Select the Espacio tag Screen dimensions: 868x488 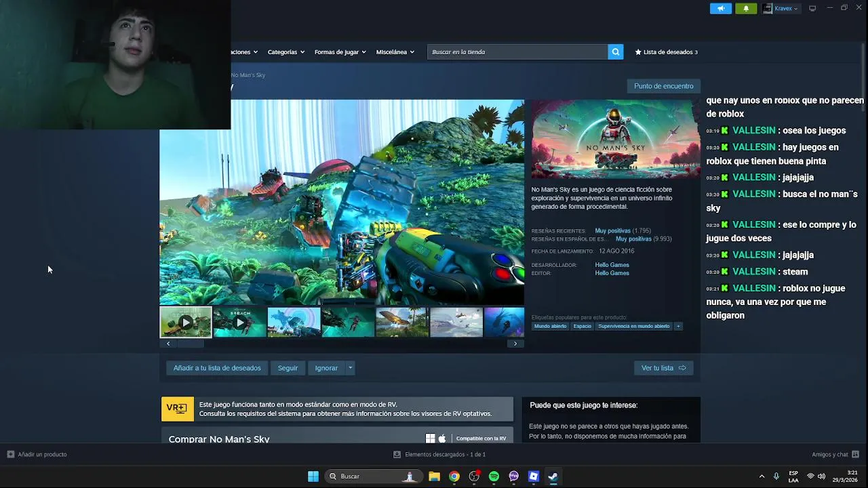coord(582,326)
